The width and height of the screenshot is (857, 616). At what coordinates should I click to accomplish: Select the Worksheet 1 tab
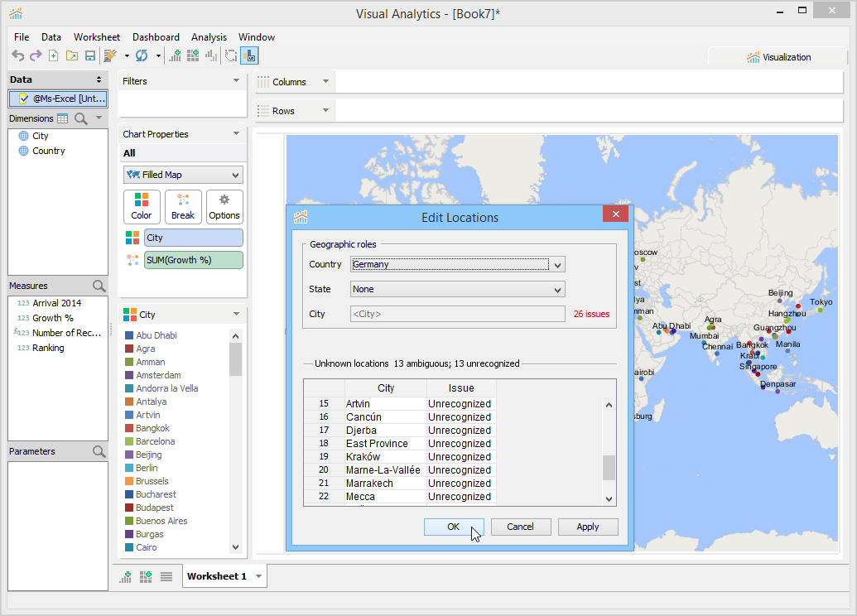(x=216, y=576)
